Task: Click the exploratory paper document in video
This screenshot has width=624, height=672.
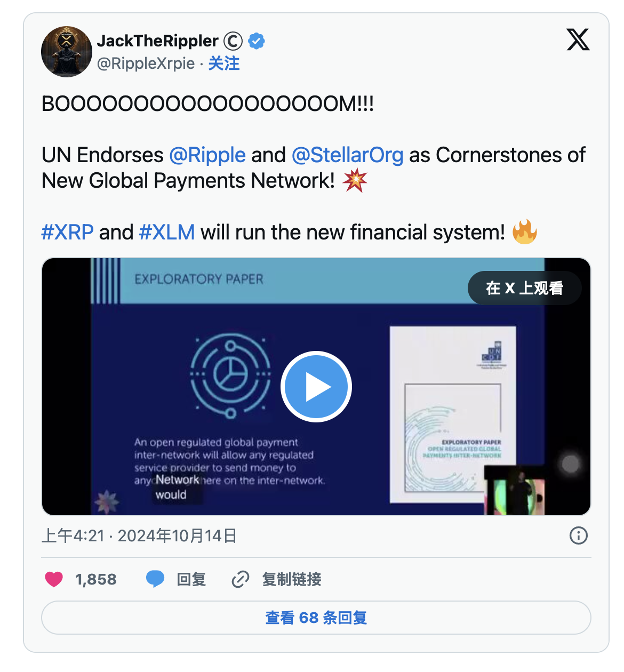Action: 453,414
